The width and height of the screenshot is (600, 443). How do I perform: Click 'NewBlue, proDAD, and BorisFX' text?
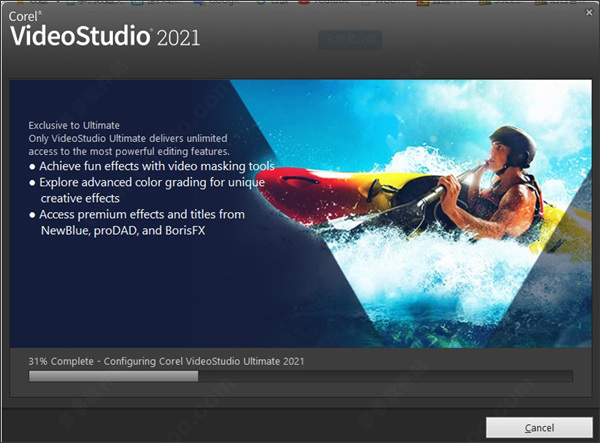click(123, 230)
